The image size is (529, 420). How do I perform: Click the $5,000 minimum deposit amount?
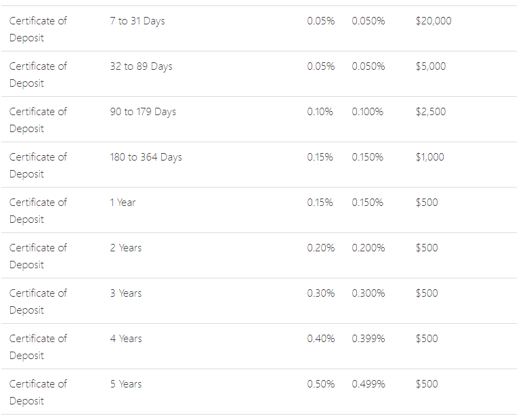click(431, 66)
